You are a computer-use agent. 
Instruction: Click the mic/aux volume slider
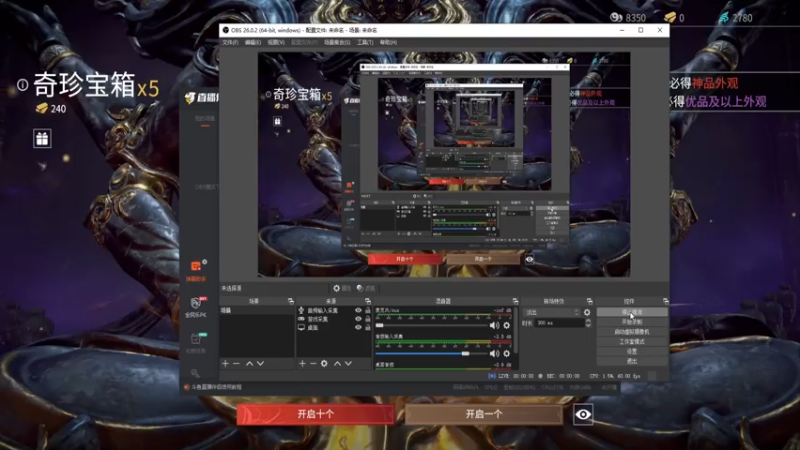click(431, 325)
